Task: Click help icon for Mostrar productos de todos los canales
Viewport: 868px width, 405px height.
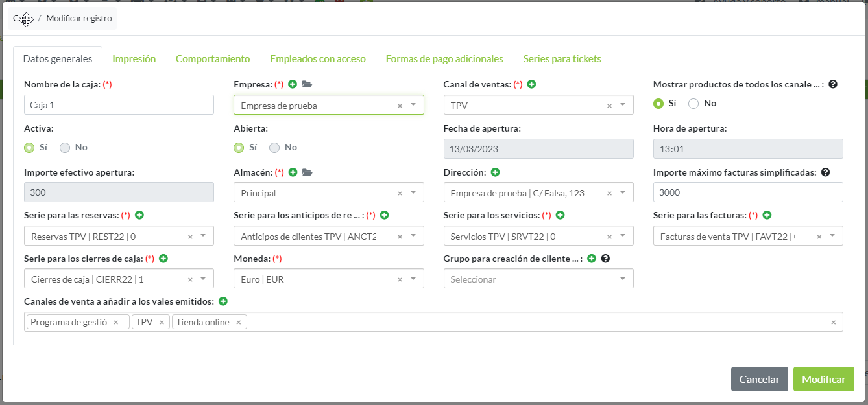Action: pyautogui.click(x=833, y=84)
